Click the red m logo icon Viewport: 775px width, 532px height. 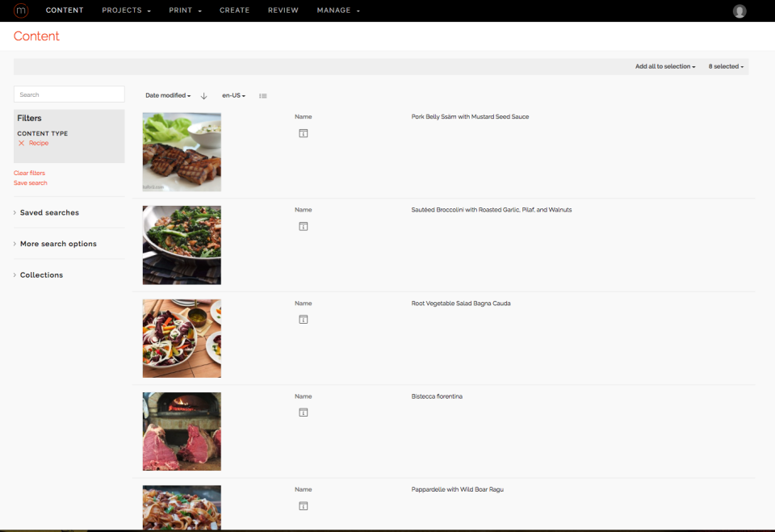click(21, 10)
